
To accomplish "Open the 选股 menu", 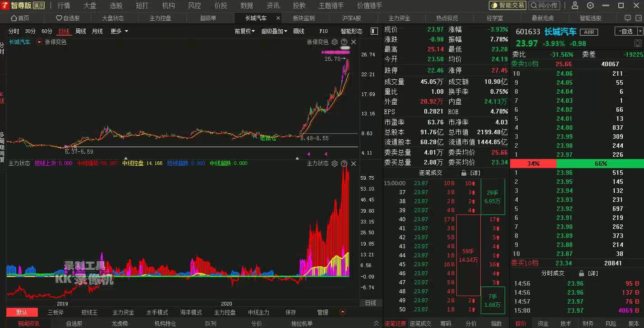I will [x=116, y=5].
